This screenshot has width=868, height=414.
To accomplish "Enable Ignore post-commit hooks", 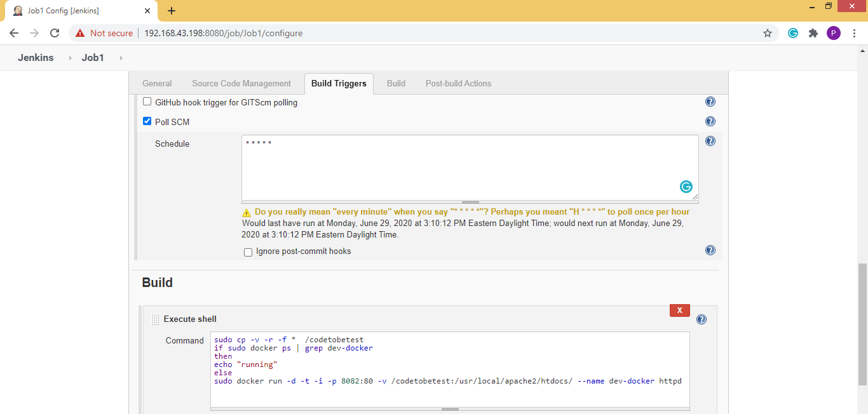I will 248,252.
